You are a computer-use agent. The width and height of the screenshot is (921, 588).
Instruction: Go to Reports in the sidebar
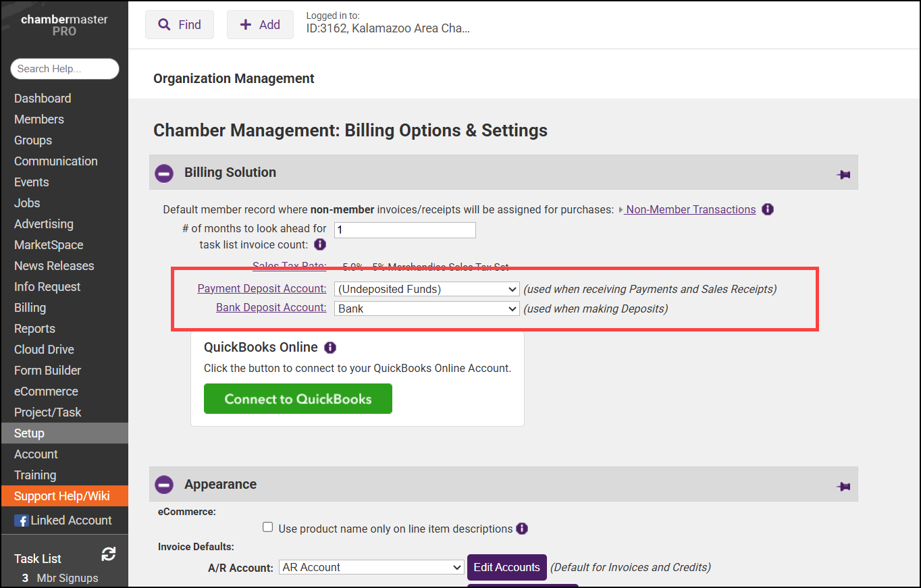(34, 329)
